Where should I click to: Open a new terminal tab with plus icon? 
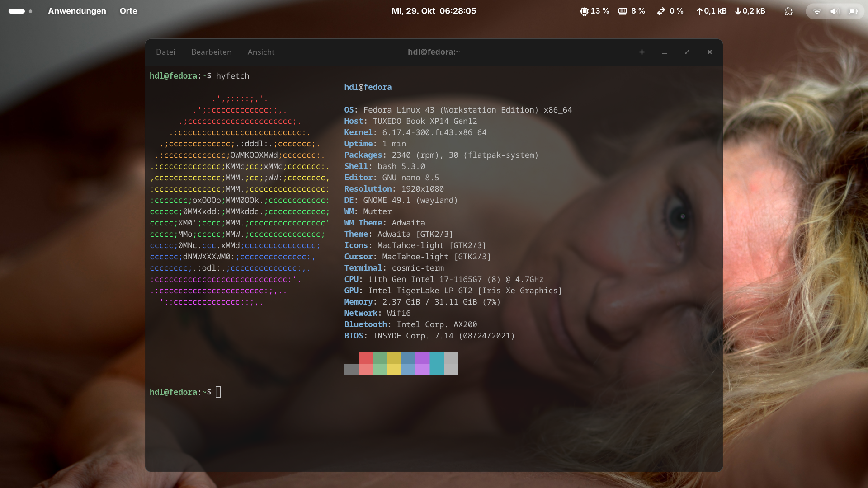[642, 52]
